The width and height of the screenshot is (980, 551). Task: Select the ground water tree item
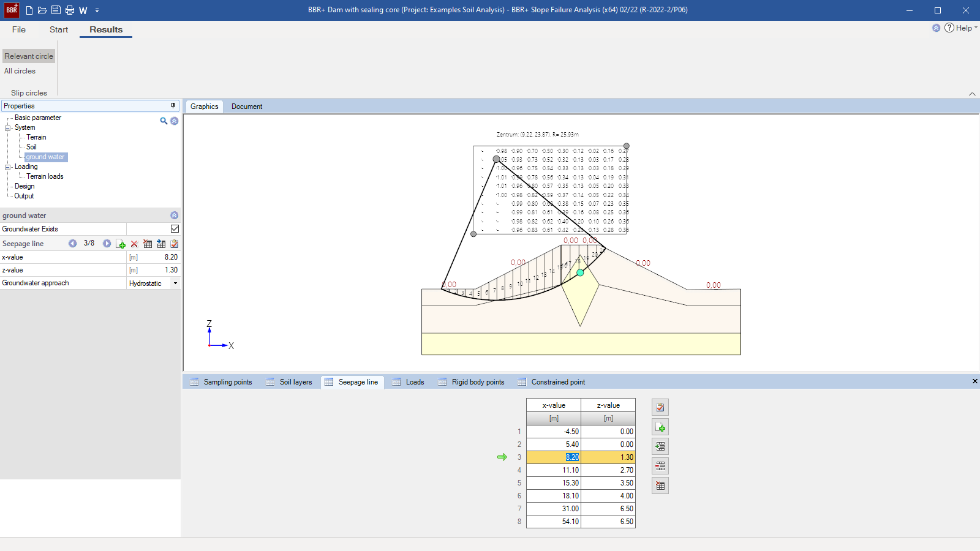tap(45, 157)
